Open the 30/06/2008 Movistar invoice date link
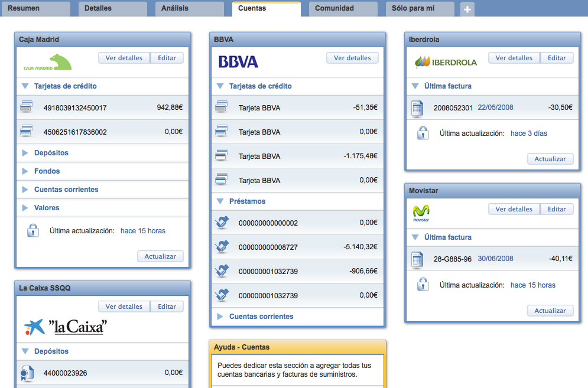Screen dimensions: 588x388 pyautogui.click(x=495, y=259)
